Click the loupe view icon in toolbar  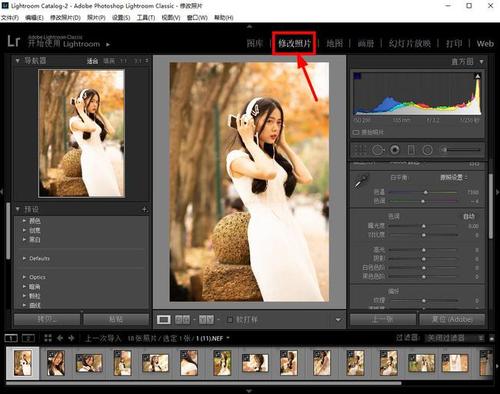point(164,320)
